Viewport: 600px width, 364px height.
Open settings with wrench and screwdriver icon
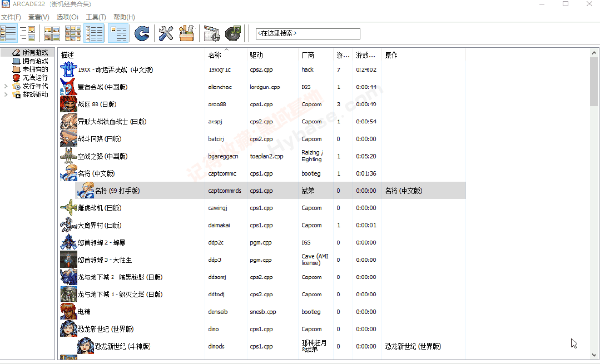(x=166, y=33)
